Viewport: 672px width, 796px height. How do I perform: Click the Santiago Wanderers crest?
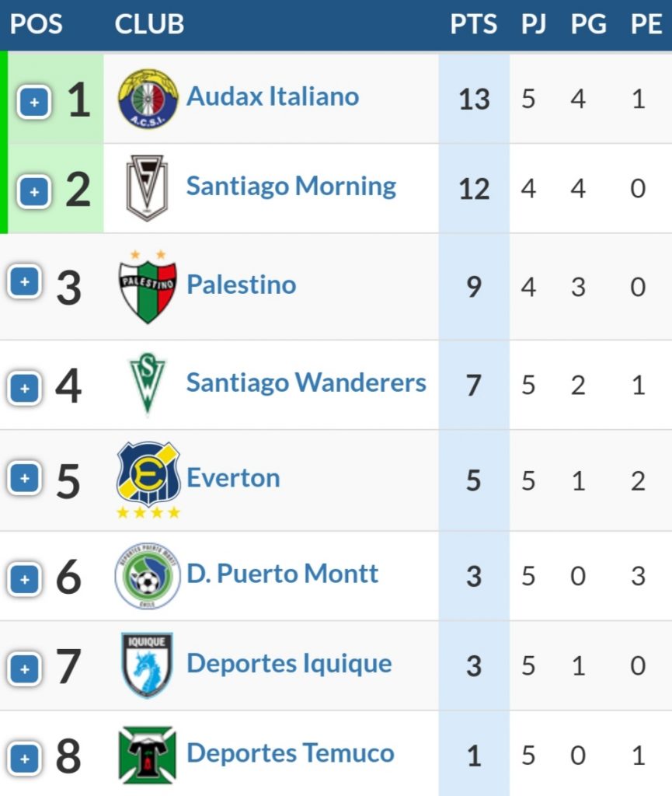(x=147, y=384)
